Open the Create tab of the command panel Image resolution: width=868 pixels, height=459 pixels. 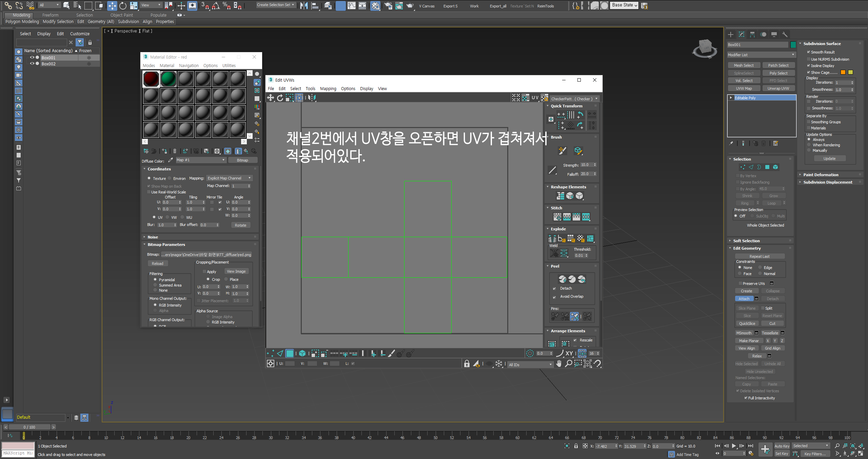[x=731, y=35]
